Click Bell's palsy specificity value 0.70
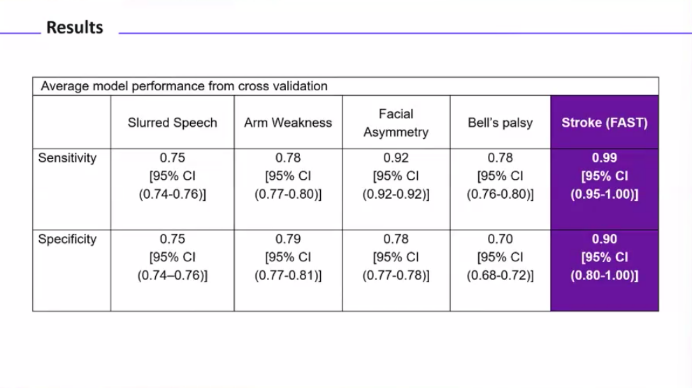693x388 pixels. [500, 239]
